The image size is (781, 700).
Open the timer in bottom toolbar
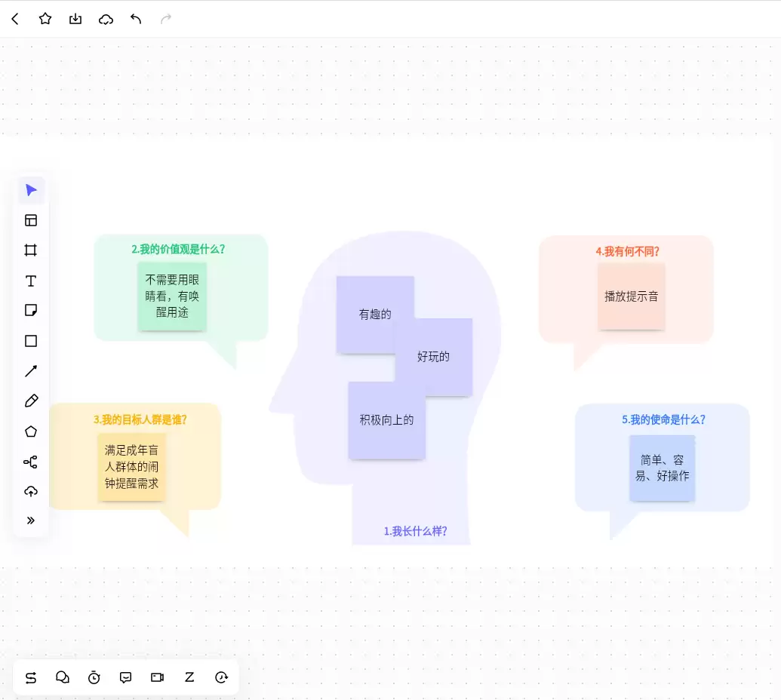coord(94,677)
